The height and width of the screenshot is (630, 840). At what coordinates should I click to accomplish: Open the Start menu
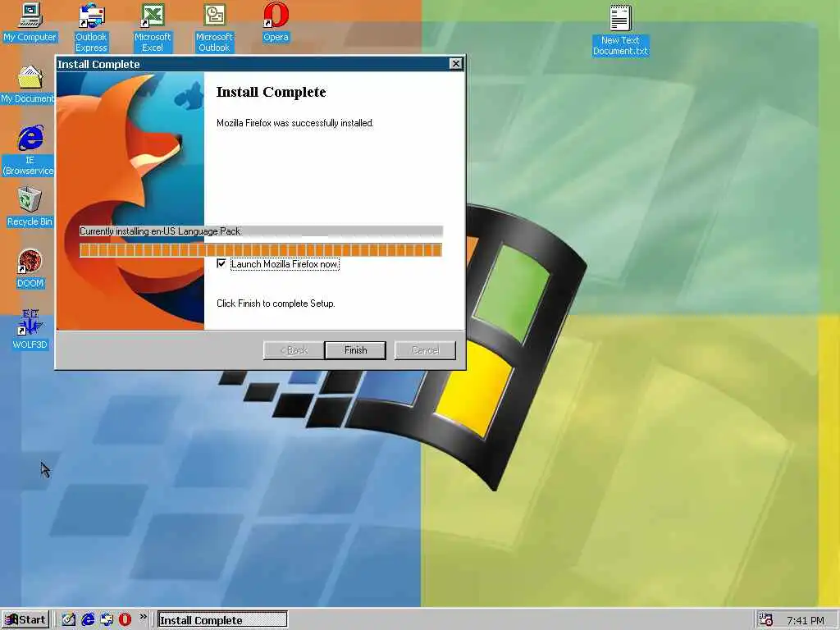tap(25, 620)
